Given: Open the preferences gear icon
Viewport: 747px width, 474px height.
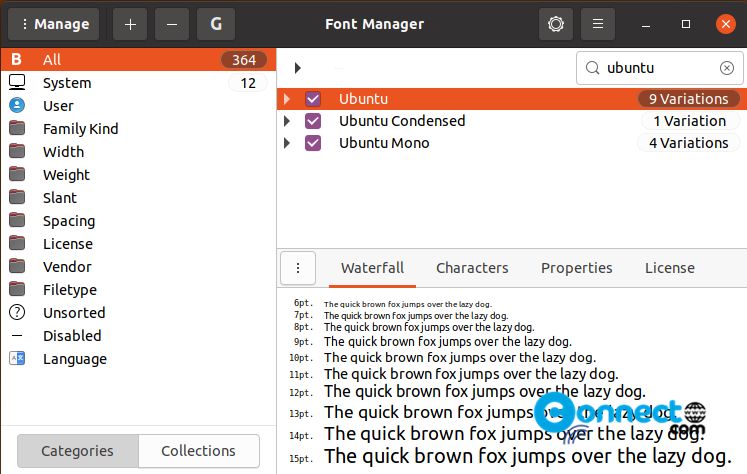Looking at the screenshot, I should coord(556,24).
